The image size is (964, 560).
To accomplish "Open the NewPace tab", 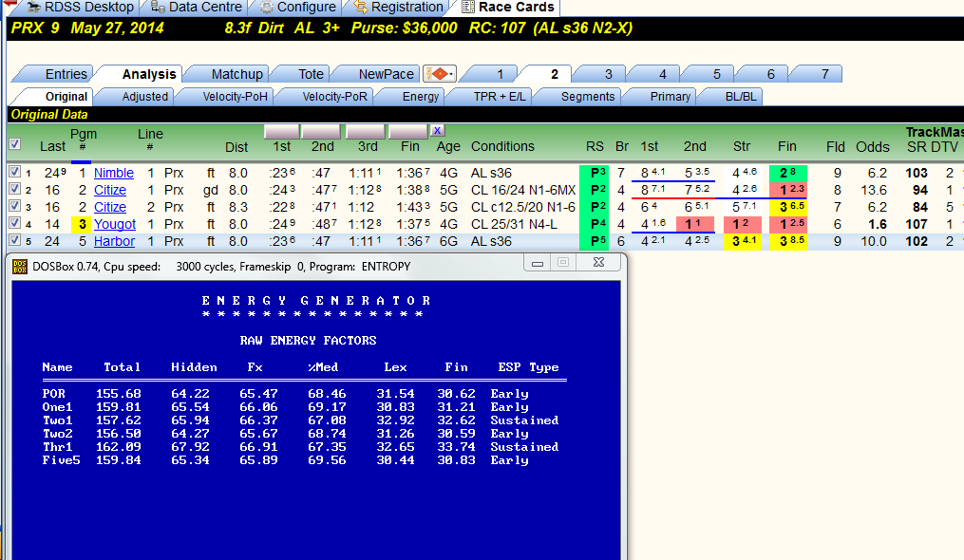I will click(x=377, y=74).
